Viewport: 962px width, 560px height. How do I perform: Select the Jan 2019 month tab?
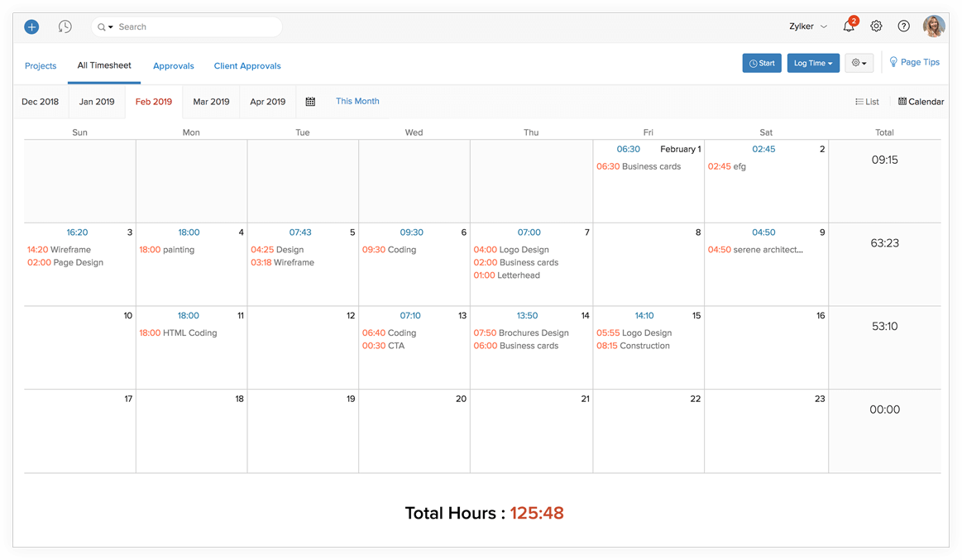97,102
